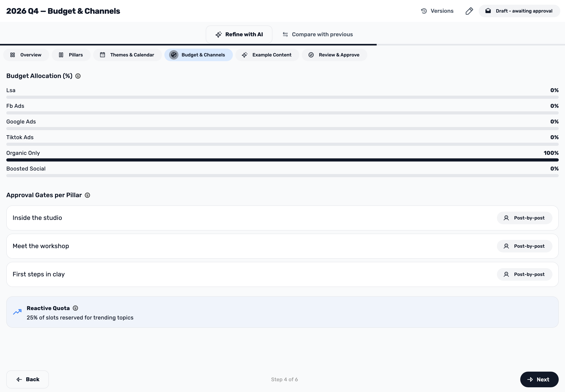
Task: Click Refine with AI button
Action: (239, 34)
